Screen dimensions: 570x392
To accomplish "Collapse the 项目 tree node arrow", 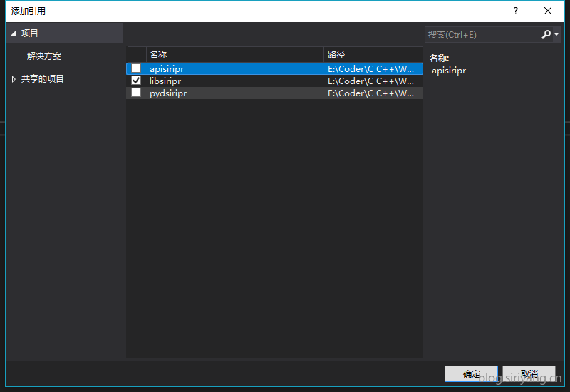I will pos(13,33).
